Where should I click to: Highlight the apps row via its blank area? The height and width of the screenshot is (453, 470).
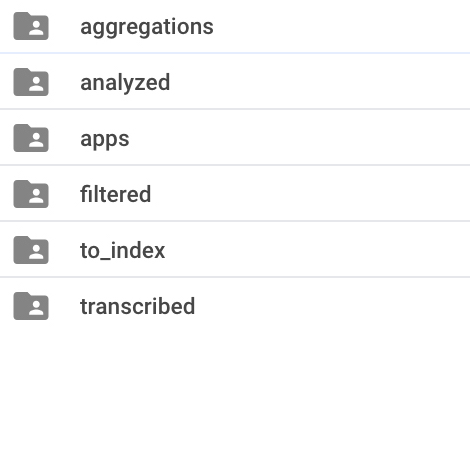tap(300, 138)
